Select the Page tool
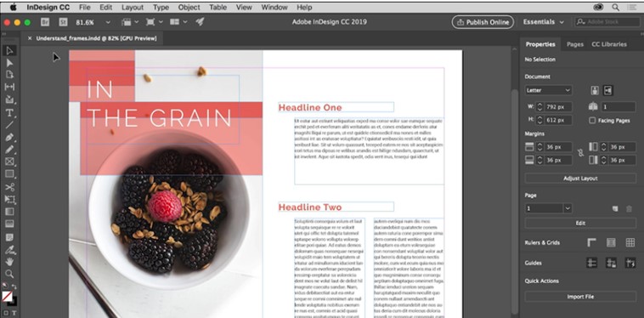 (x=10, y=75)
